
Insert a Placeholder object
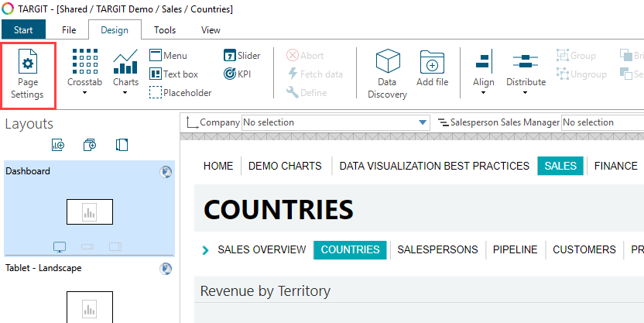point(180,92)
